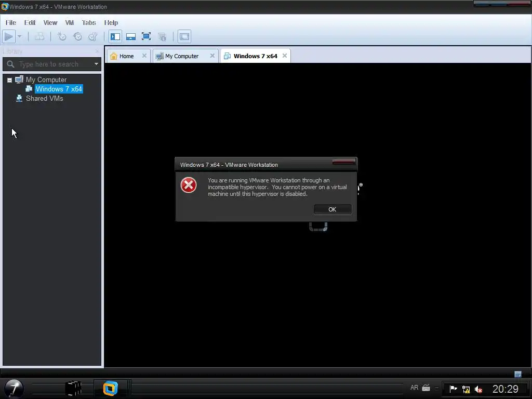Click the status bar message log icon
Image resolution: width=532 pixels, height=399 pixels.
pos(518,374)
